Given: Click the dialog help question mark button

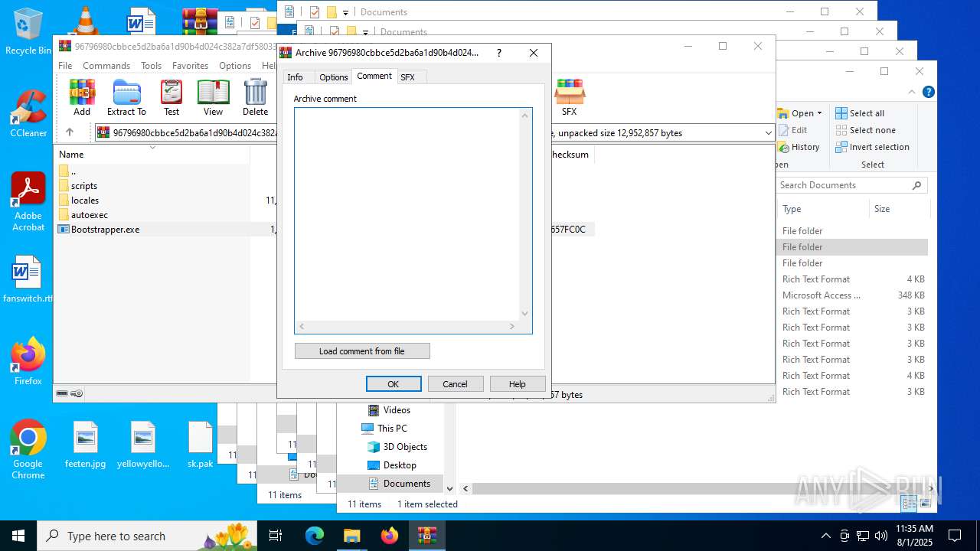Looking at the screenshot, I should coord(499,53).
